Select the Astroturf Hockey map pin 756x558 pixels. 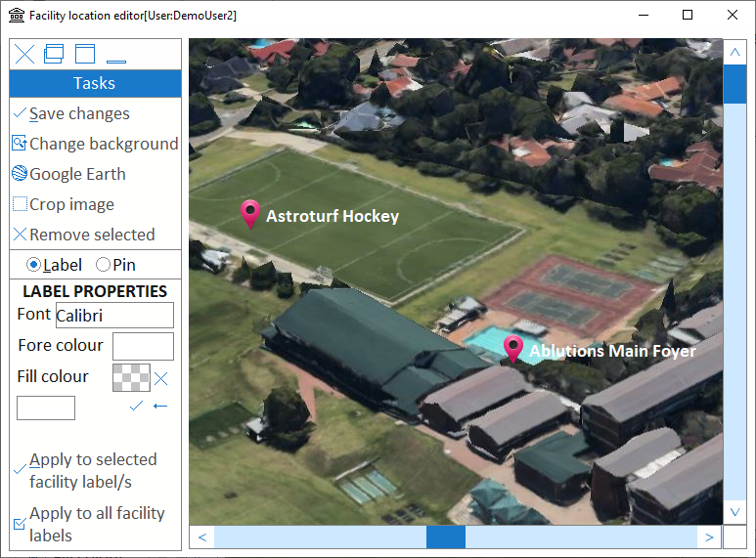[250, 213]
